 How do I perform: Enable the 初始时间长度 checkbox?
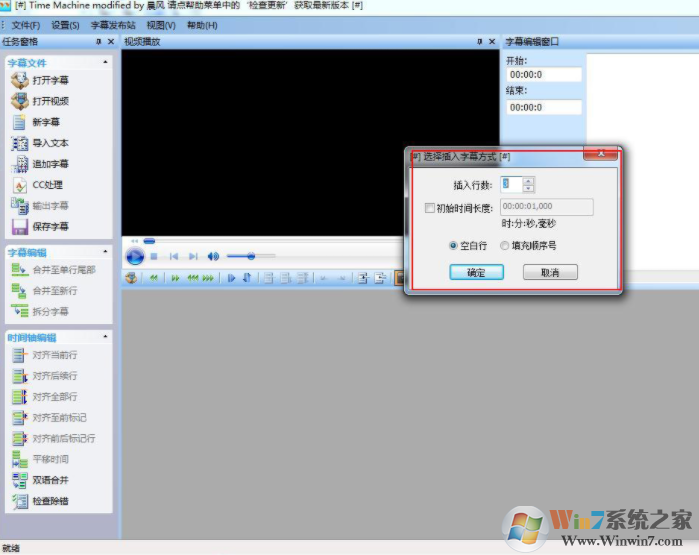430,208
